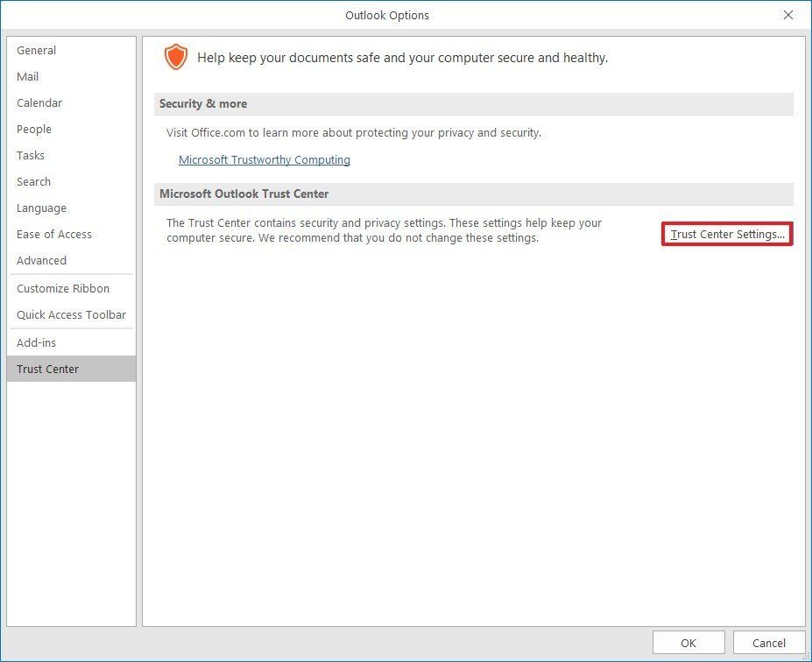The width and height of the screenshot is (812, 662).
Task: Follow the Microsoft Trustworthy Computing link
Action: pos(264,159)
